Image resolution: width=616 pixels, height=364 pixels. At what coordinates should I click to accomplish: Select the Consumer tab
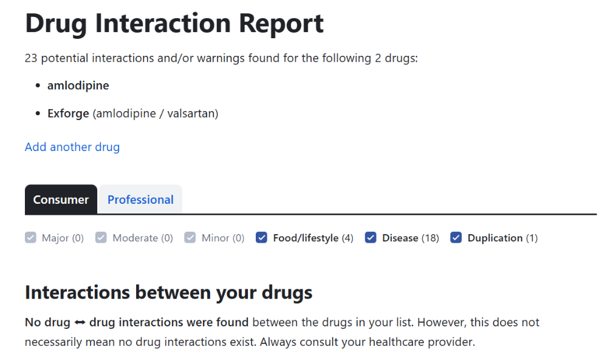61,200
